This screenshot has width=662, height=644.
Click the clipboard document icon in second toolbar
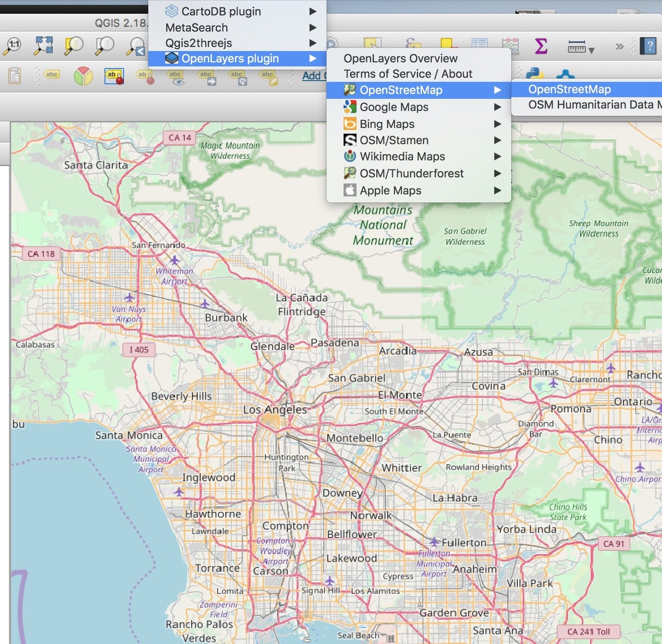[x=15, y=76]
